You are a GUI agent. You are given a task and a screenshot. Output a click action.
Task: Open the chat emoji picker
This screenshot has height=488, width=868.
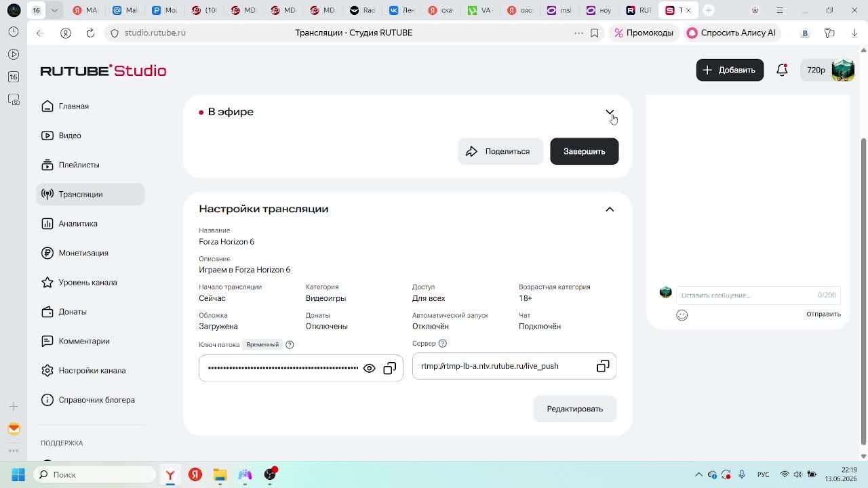682,315
